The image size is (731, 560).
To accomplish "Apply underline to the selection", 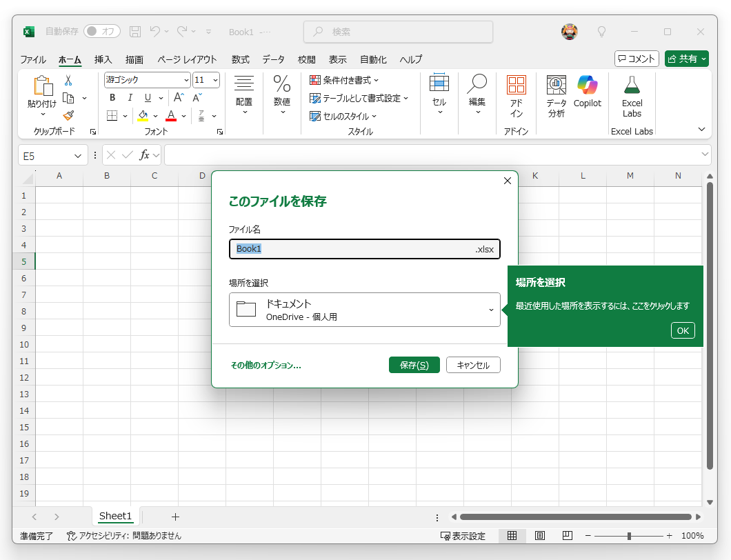I will [146, 98].
